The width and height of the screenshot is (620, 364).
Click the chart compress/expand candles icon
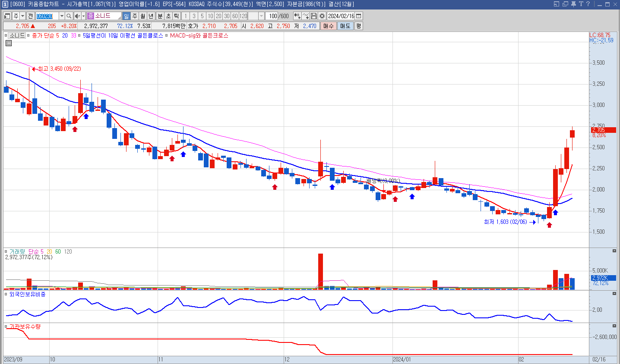coord(297,16)
